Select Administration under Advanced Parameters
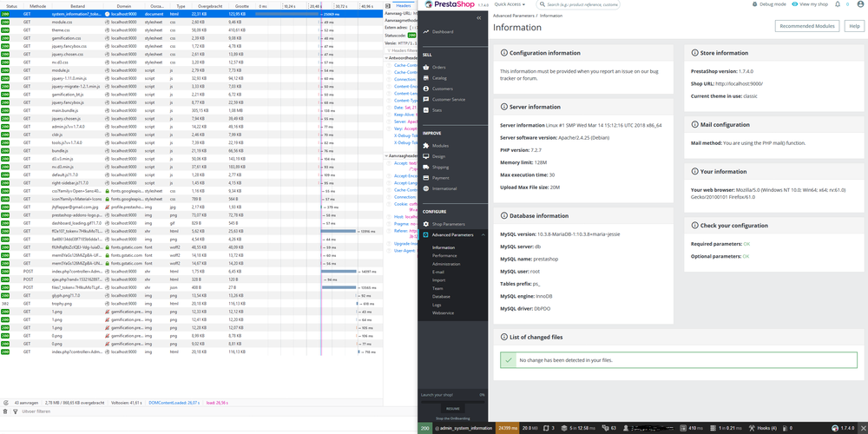Image resolution: width=868 pixels, height=434 pixels. click(x=446, y=264)
